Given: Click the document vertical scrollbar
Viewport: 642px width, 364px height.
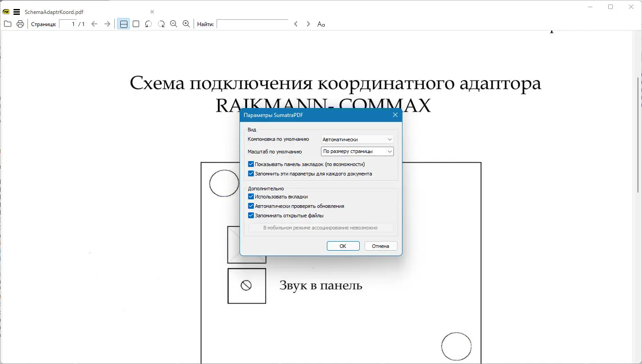Looking at the screenshot, I should tap(639, 135).
